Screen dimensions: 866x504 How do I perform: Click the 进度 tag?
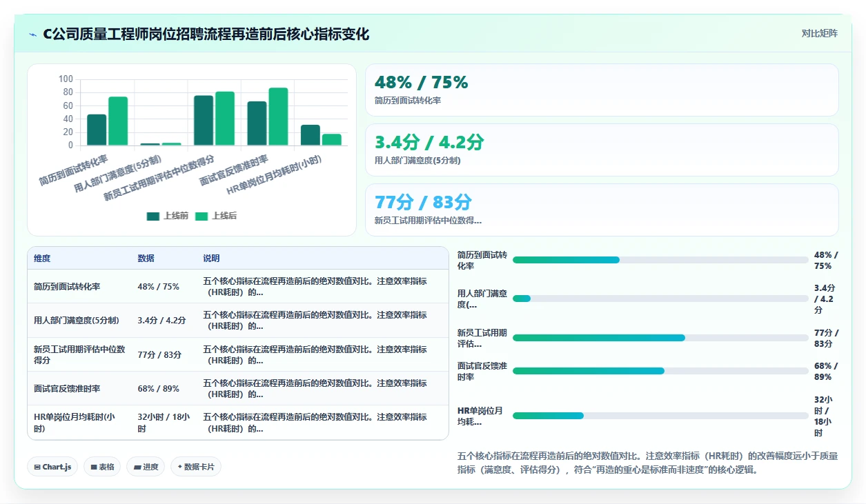[x=146, y=467]
